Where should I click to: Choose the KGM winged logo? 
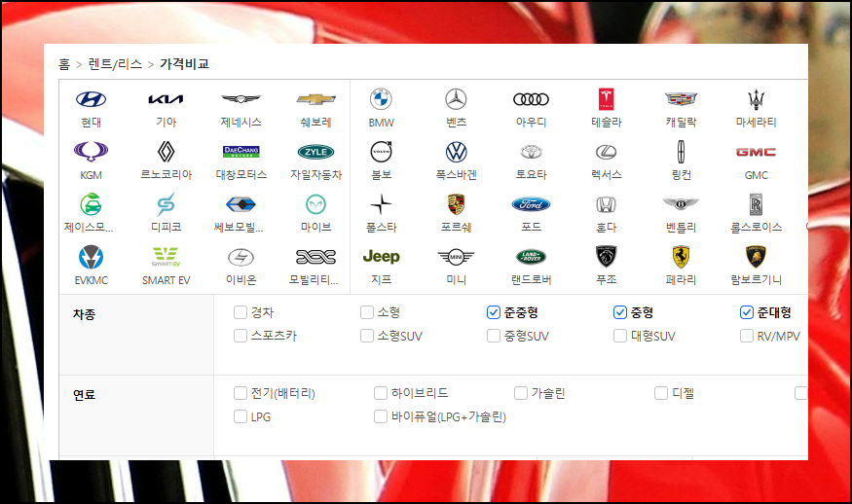pyautogui.click(x=91, y=152)
